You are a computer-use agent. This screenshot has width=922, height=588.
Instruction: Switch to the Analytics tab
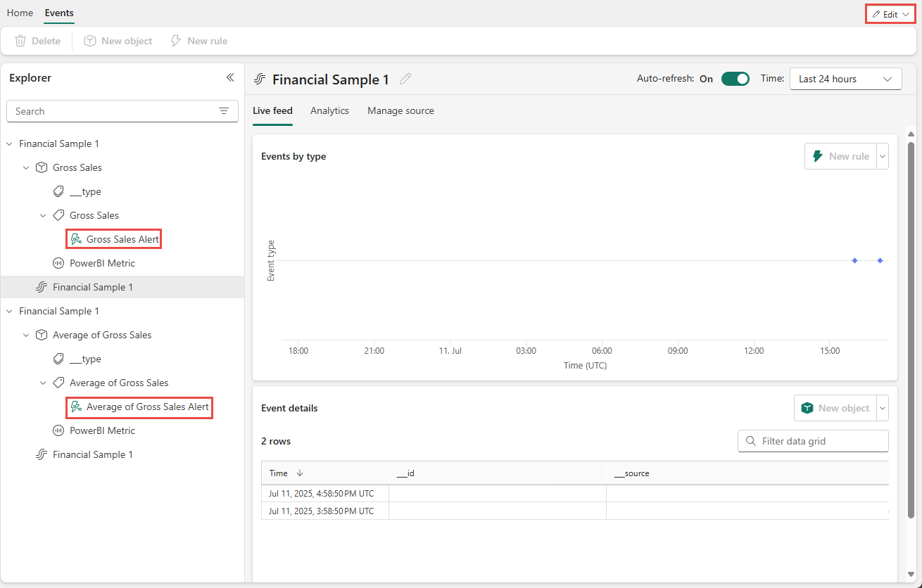[329, 110]
